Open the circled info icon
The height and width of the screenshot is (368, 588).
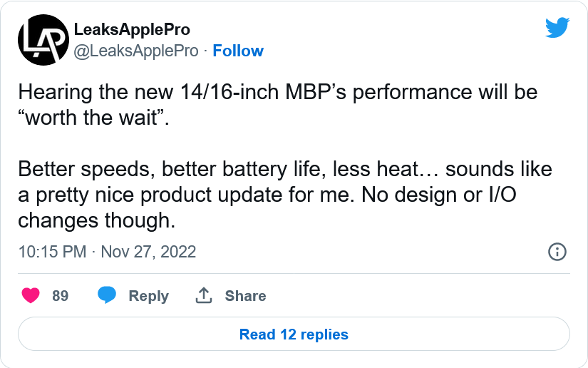[x=557, y=252]
